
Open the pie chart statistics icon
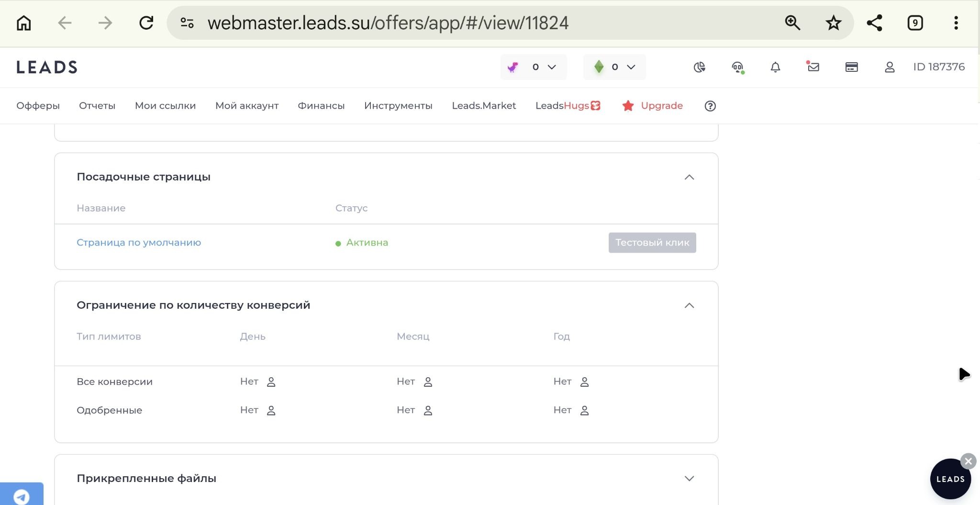click(x=700, y=67)
